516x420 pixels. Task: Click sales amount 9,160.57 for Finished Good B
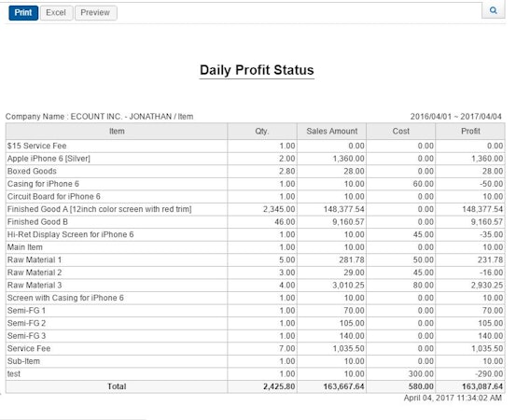[x=348, y=222]
